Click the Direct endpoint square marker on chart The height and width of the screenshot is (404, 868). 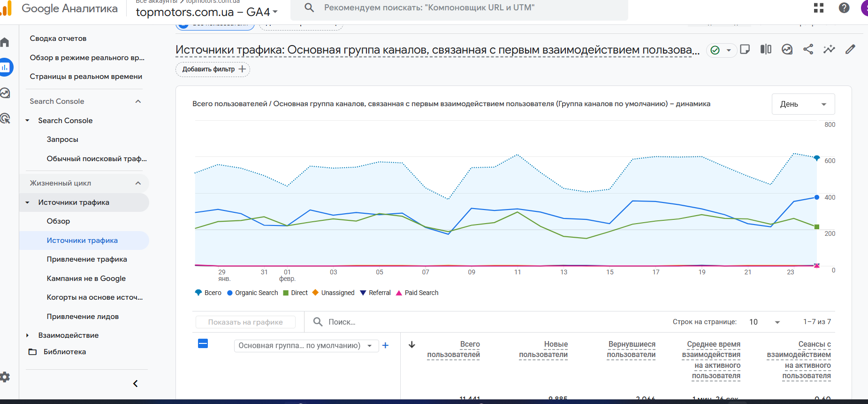pyautogui.click(x=817, y=227)
